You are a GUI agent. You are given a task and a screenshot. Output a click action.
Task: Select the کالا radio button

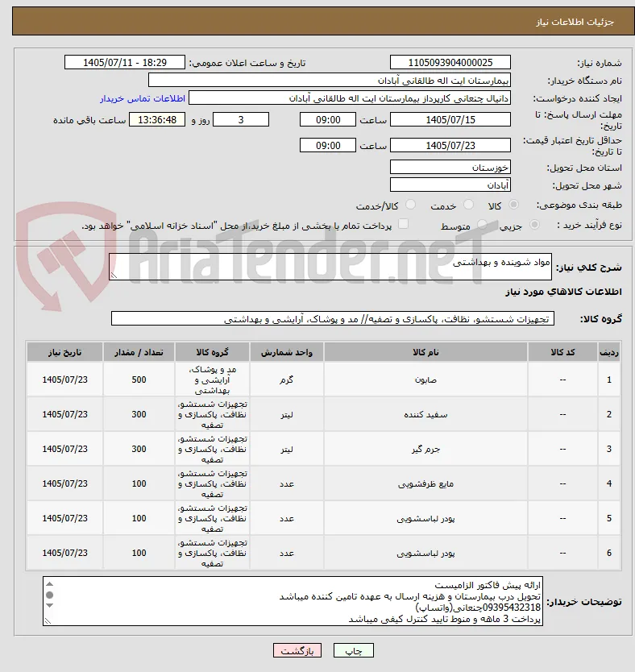(x=513, y=205)
